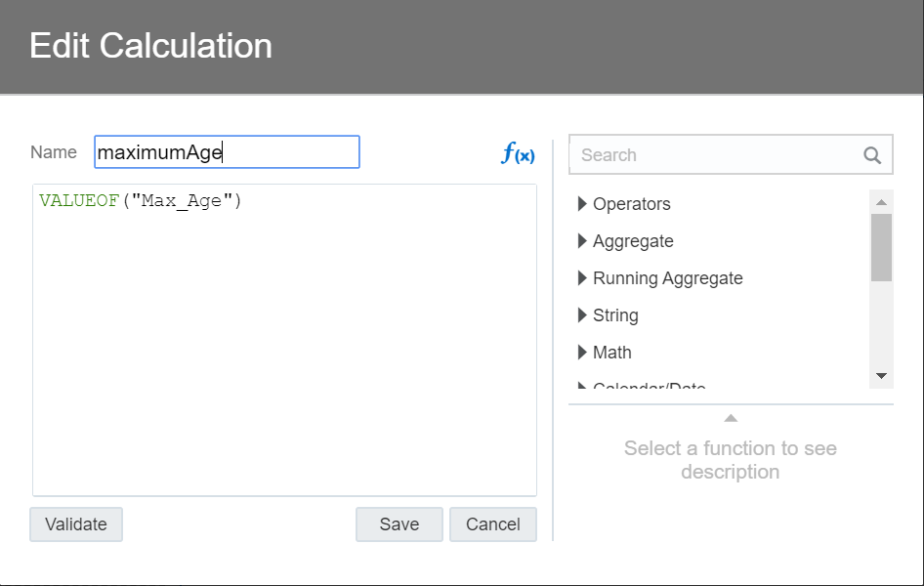Click the function list scrollbar thumb
The width and height of the screenshot is (924, 586).
pyautogui.click(x=881, y=246)
